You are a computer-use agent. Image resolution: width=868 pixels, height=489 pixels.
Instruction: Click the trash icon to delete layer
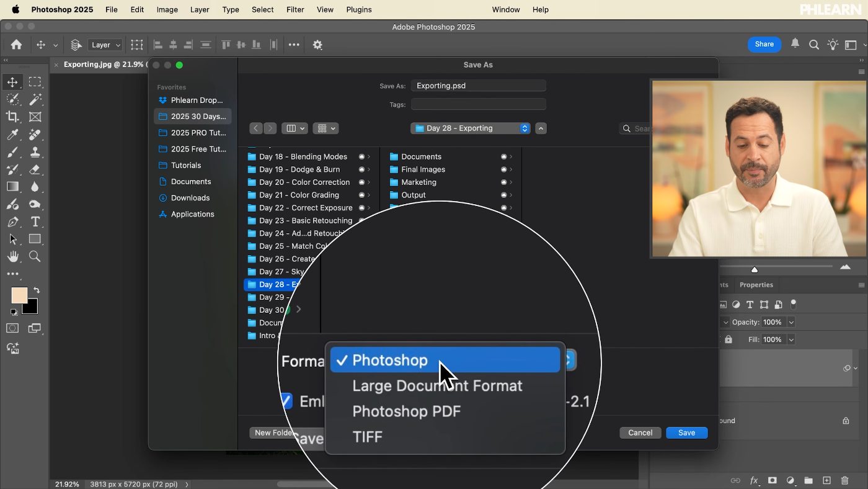(x=844, y=480)
